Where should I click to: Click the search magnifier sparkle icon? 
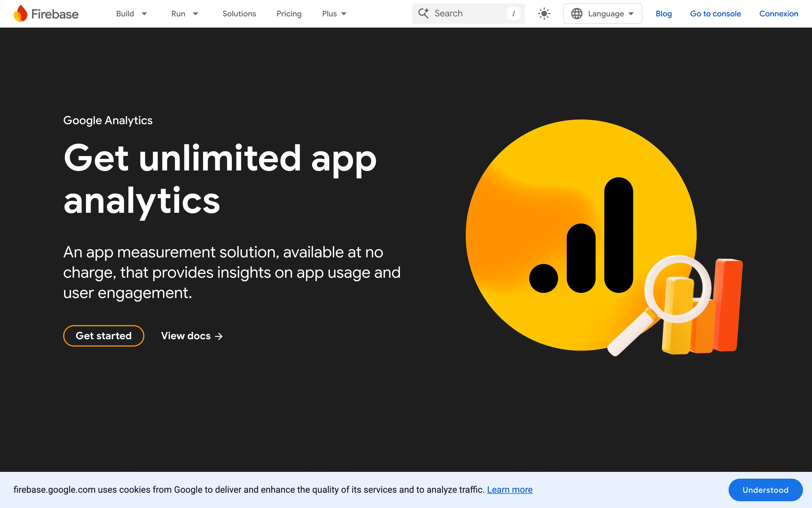423,14
